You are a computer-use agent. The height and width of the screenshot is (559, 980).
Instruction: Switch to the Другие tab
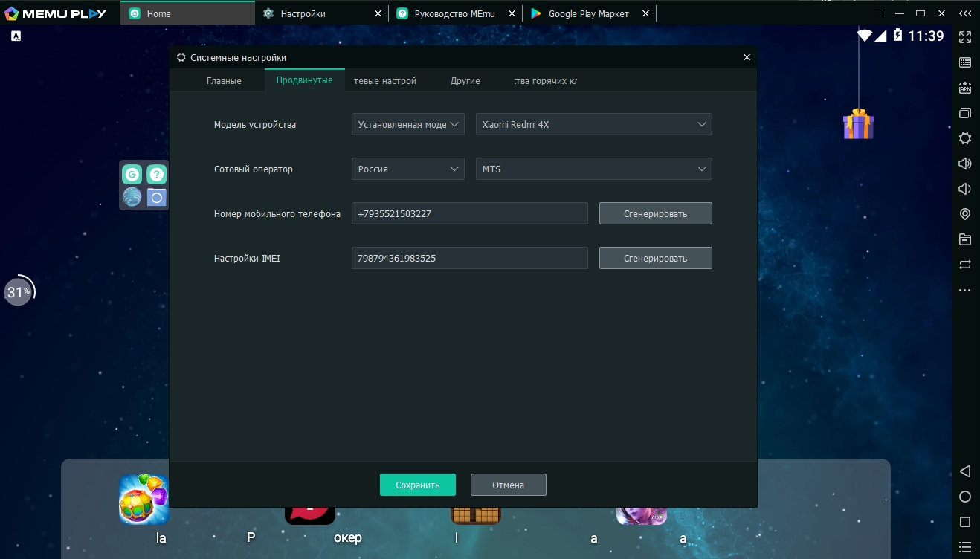(x=465, y=80)
